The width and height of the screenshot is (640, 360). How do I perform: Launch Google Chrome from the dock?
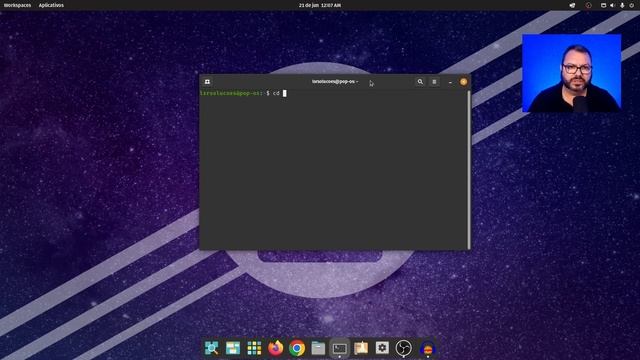pyautogui.click(x=297, y=348)
